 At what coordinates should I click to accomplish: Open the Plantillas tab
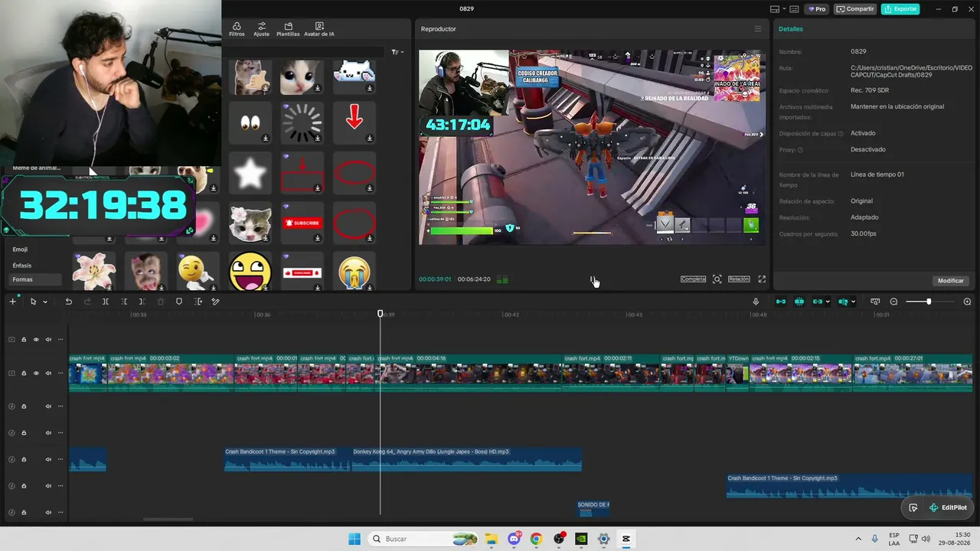coord(288,29)
